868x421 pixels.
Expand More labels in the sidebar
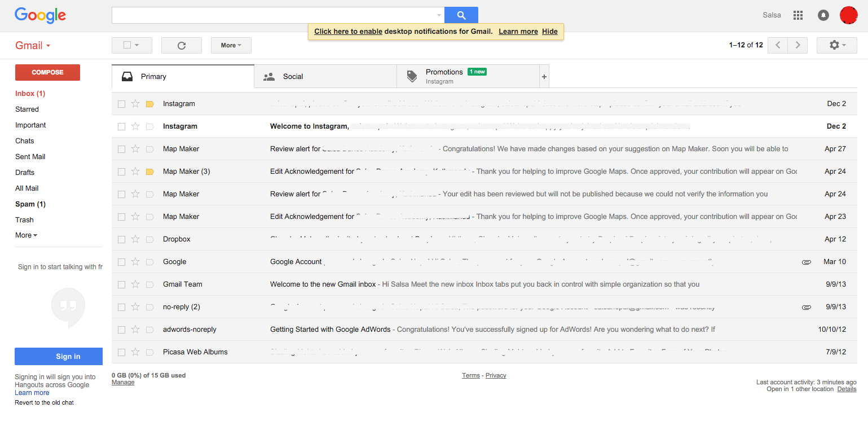pos(26,235)
